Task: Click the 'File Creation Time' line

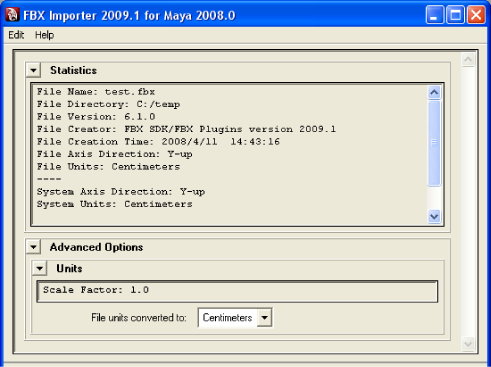Action: pyautogui.click(x=158, y=142)
